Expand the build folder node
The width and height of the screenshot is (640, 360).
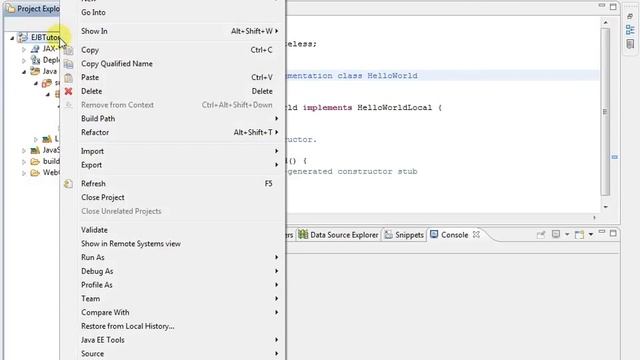click(x=24, y=162)
